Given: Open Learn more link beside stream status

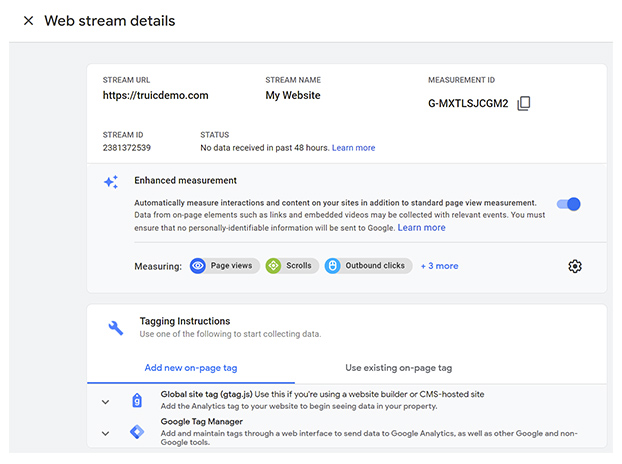Looking at the screenshot, I should pyautogui.click(x=353, y=148).
